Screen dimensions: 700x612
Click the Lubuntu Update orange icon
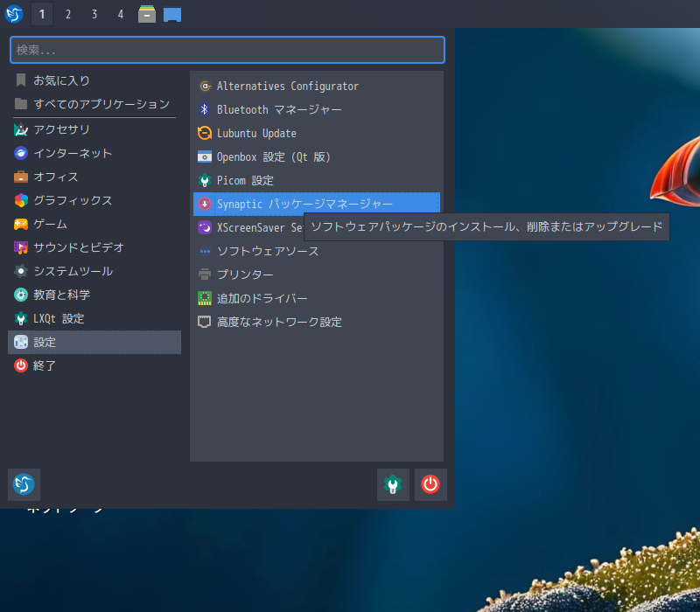tap(205, 134)
